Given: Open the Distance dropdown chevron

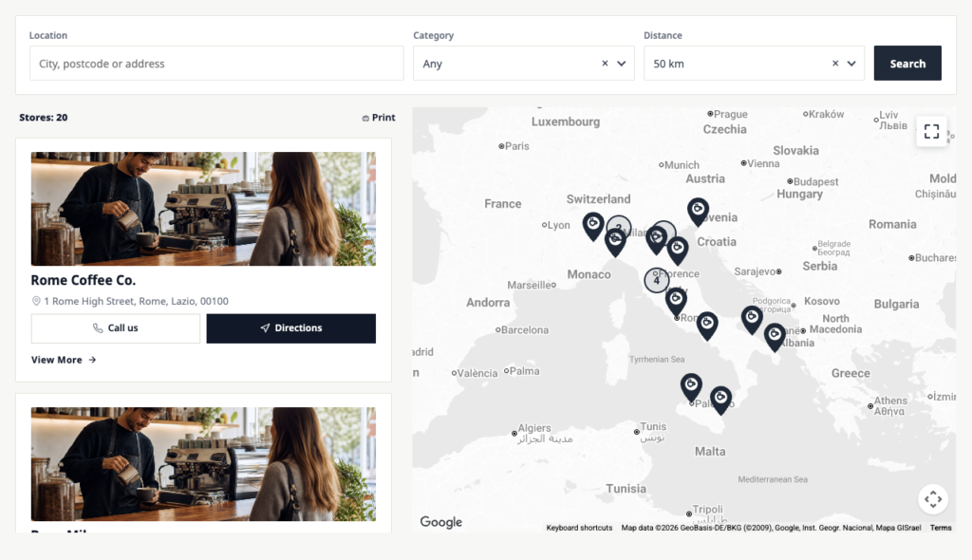Looking at the screenshot, I should 851,64.
